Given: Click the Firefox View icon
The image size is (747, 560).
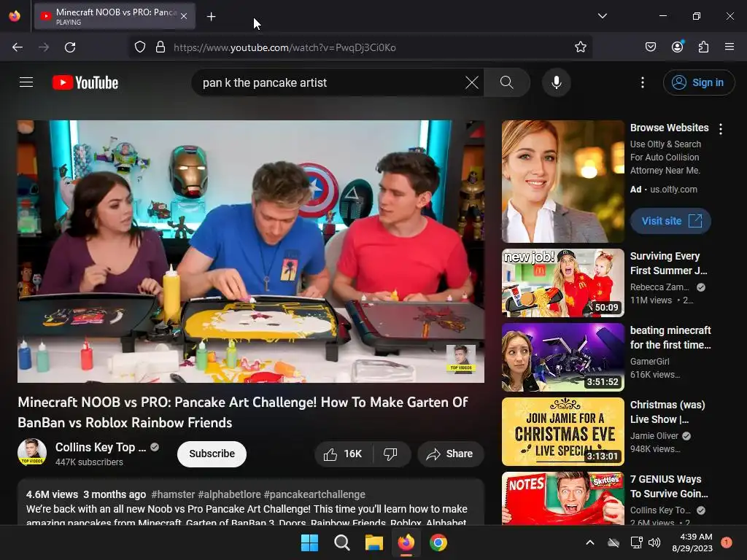Looking at the screenshot, I should [x=15, y=16].
